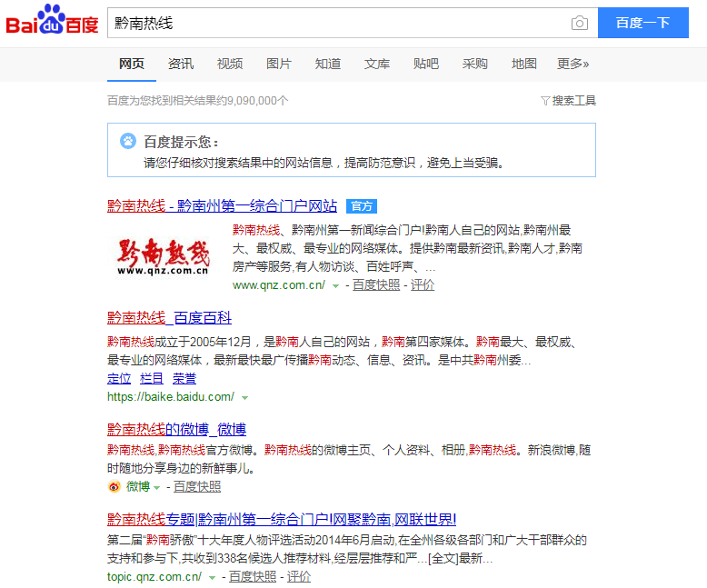Click the 黔南热线 logo thumbnail

click(x=163, y=257)
